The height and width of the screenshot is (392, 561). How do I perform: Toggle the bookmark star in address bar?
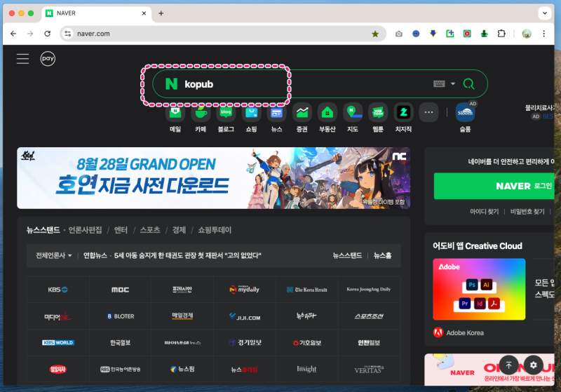[375, 34]
